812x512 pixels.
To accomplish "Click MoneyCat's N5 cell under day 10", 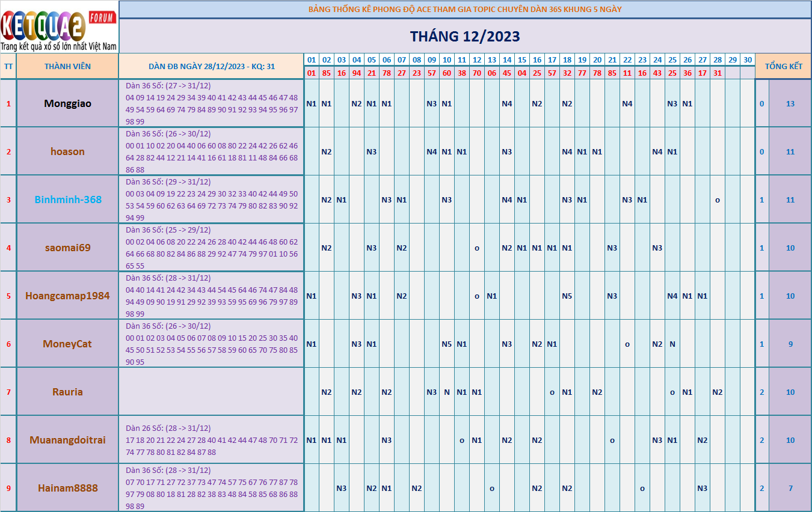I will tap(447, 344).
